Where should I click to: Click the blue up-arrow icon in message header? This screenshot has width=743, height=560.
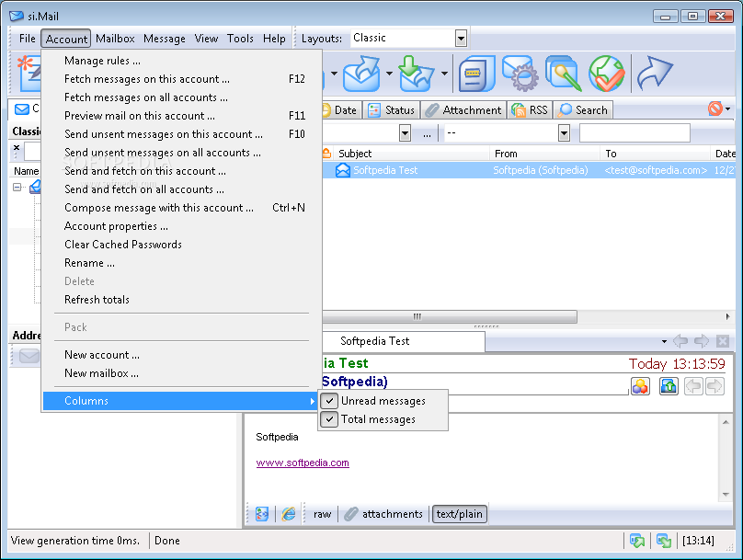pyautogui.click(x=669, y=386)
